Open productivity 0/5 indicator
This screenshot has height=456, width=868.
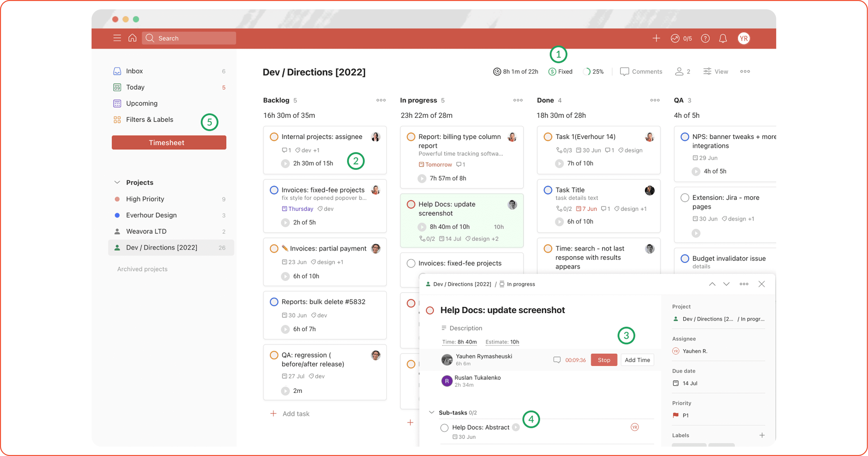[x=681, y=38]
